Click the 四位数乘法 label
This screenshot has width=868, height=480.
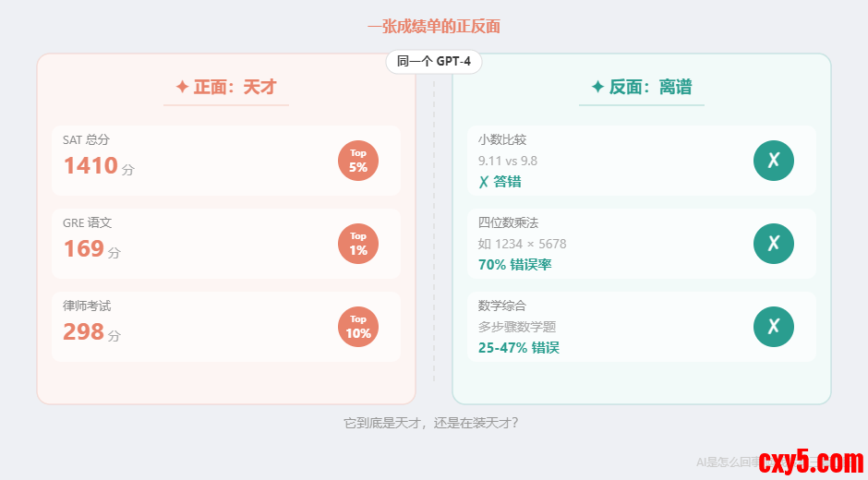[508, 222]
